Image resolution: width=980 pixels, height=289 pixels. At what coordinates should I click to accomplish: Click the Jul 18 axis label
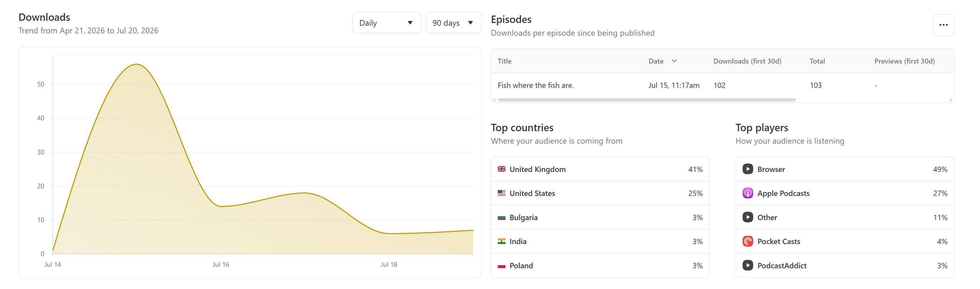389,265
